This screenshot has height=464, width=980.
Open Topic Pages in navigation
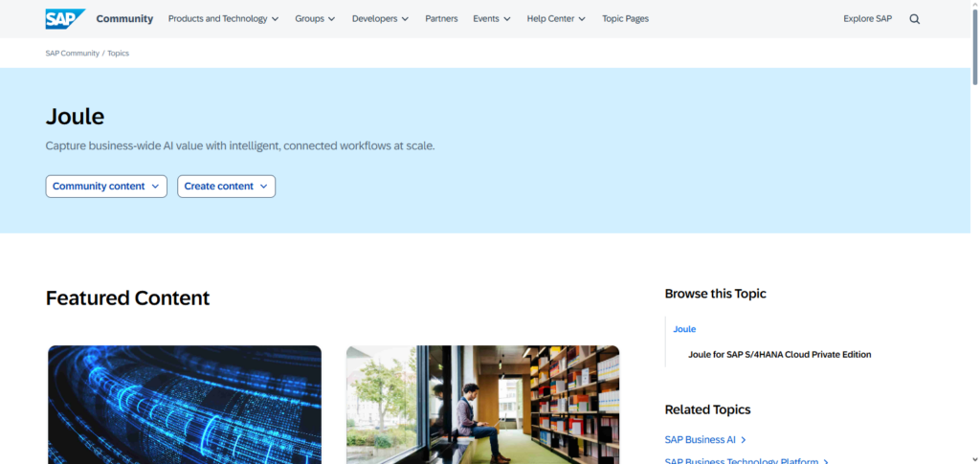[x=625, y=19]
